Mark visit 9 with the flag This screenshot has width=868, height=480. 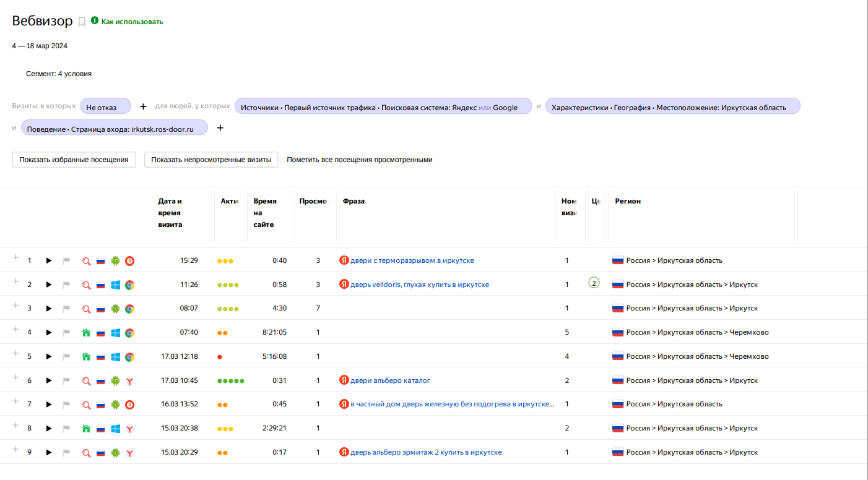(x=66, y=453)
